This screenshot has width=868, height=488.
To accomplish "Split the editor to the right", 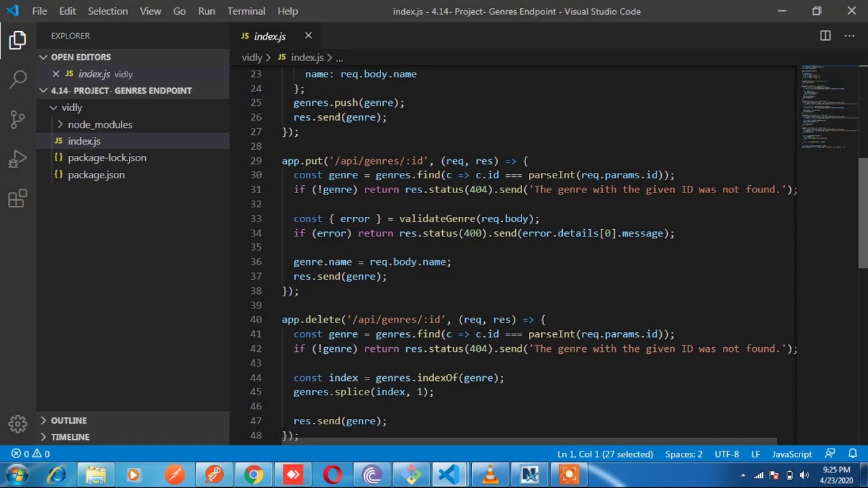I will click(825, 36).
